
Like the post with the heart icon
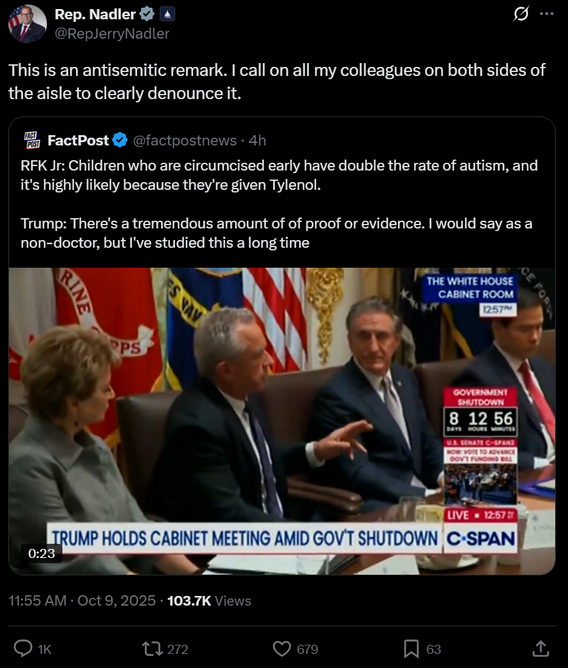point(282,649)
